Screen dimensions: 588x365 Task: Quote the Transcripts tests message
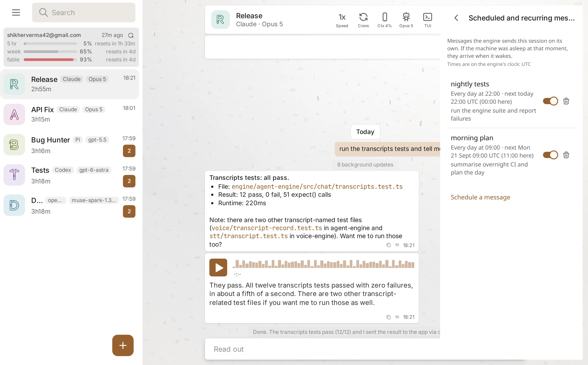pos(397,245)
